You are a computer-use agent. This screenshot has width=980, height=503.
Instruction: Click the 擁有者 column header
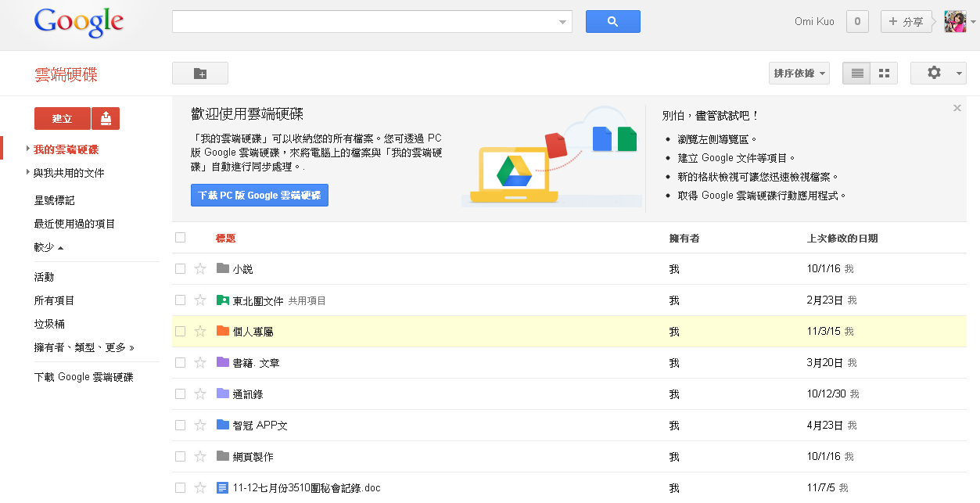click(684, 238)
